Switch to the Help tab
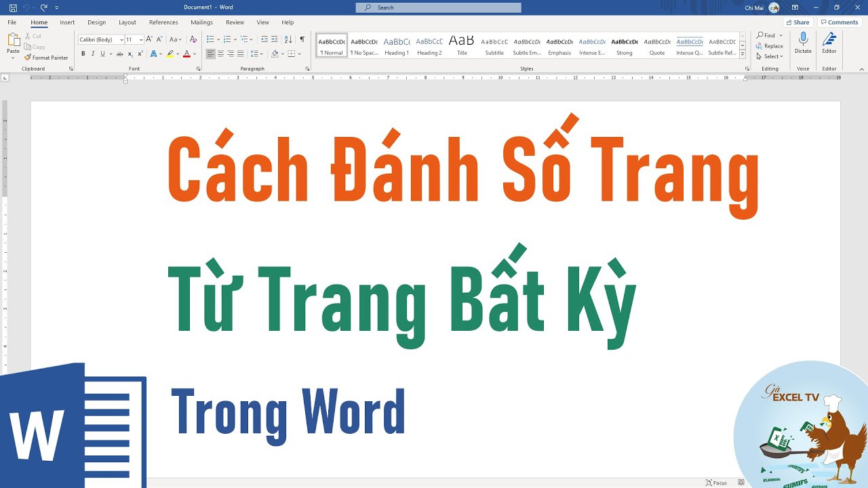This screenshot has height=488, width=868. click(288, 22)
